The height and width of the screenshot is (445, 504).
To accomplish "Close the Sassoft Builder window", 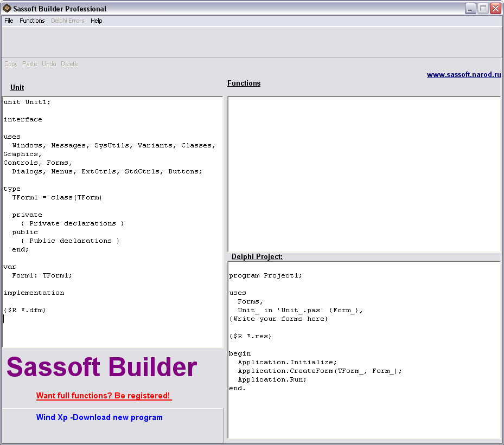I will [496, 9].
